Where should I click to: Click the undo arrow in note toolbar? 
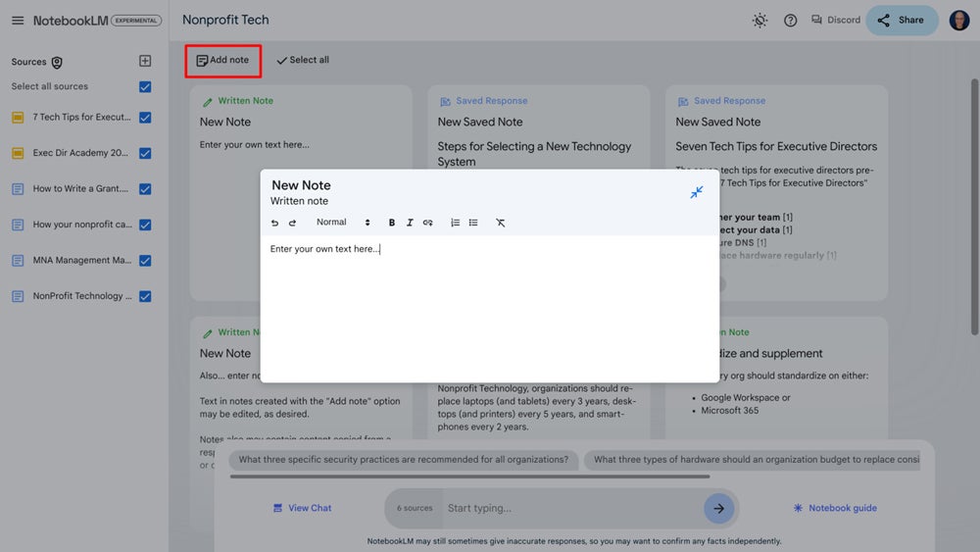275,223
